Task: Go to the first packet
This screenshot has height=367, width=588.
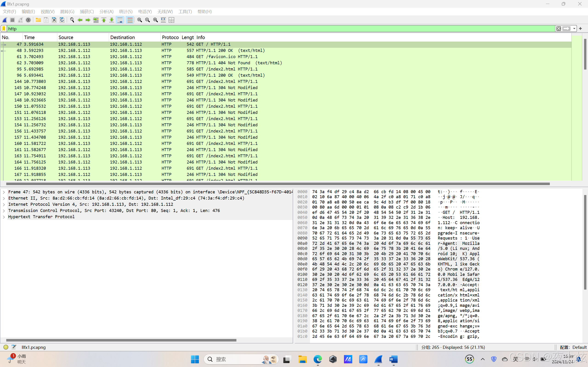Action: [104, 20]
